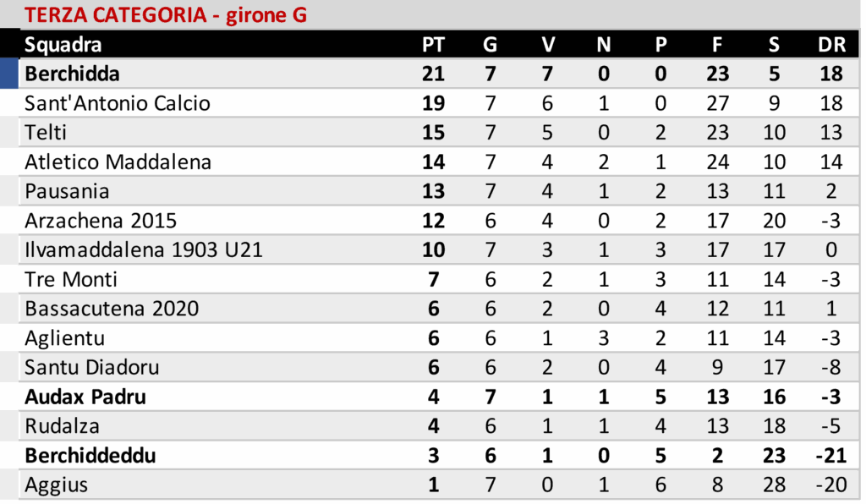Click the Berchiddeddu team name
Viewport: 866px width, 504px height.
90,456
